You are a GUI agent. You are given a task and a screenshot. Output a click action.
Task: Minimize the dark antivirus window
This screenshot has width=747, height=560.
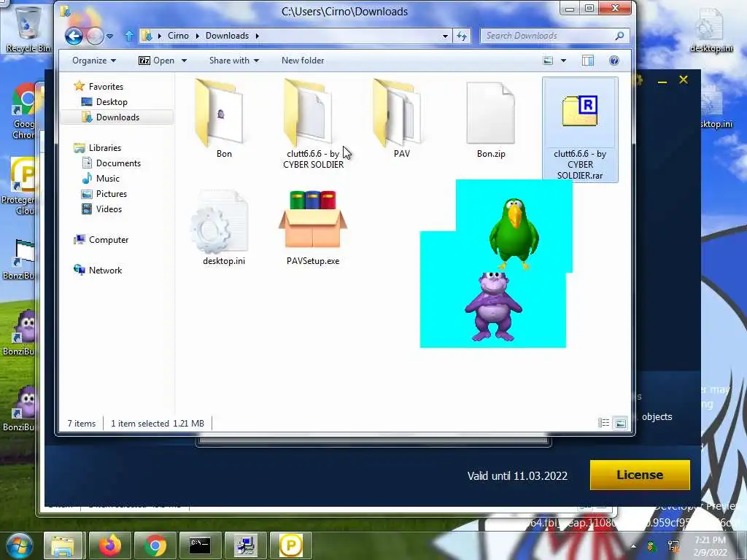pos(662,82)
